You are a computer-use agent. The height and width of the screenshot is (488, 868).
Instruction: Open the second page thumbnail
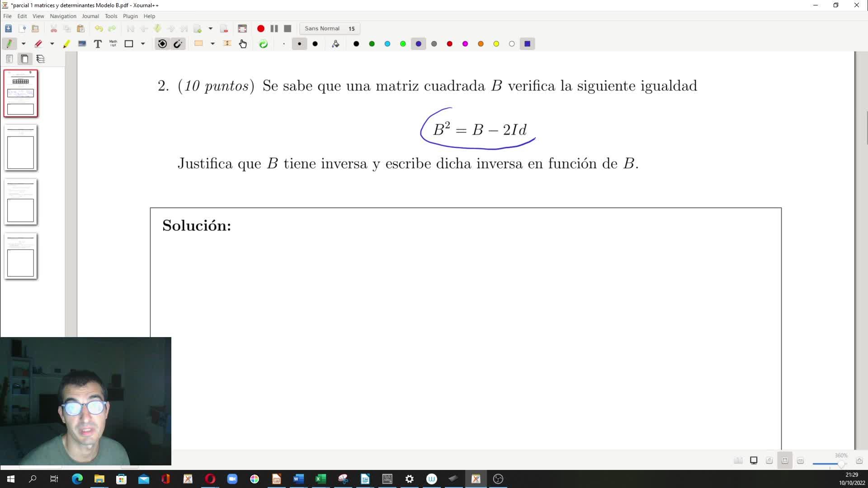(x=21, y=148)
